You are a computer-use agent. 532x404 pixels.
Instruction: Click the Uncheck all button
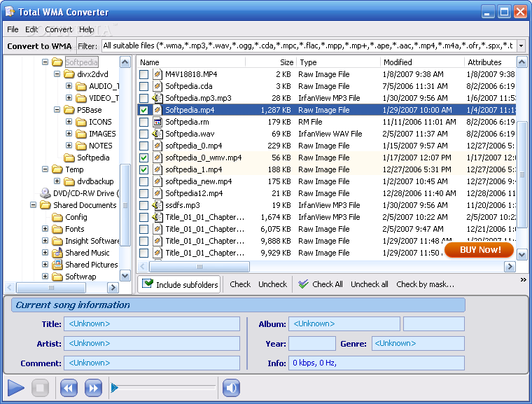tap(369, 284)
